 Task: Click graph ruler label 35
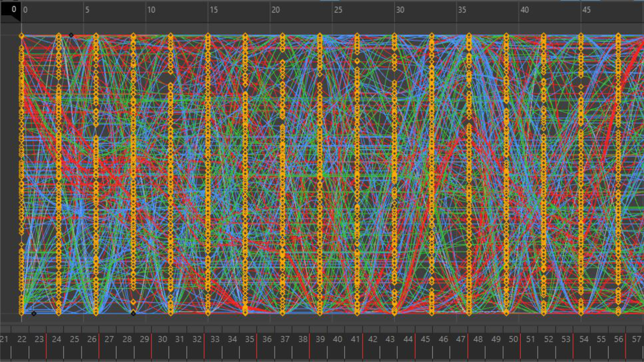click(x=462, y=10)
